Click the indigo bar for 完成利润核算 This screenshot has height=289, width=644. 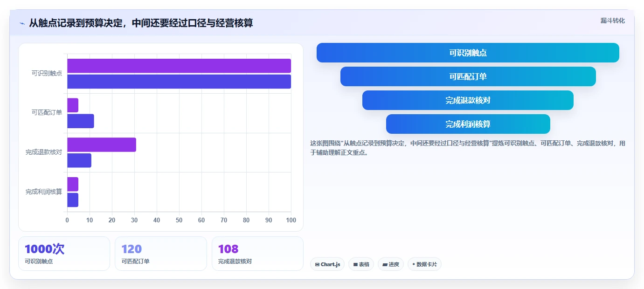click(x=73, y=200)
